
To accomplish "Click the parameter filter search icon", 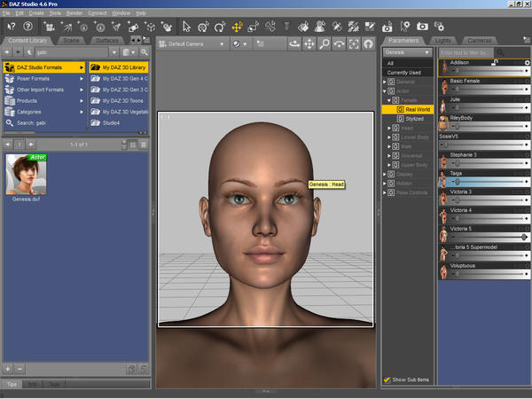I will tap(500, 52).
